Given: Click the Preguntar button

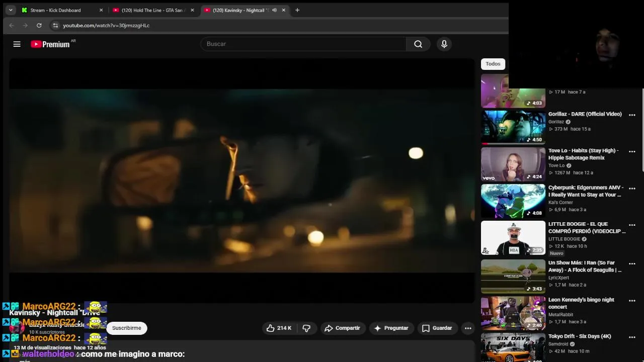Looking at the screenshot, I should tap(391, 328).
